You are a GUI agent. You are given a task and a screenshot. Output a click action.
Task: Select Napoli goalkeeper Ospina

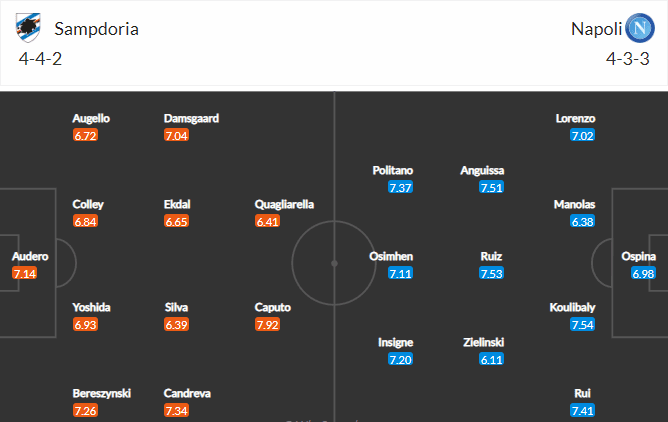point(638,256)
